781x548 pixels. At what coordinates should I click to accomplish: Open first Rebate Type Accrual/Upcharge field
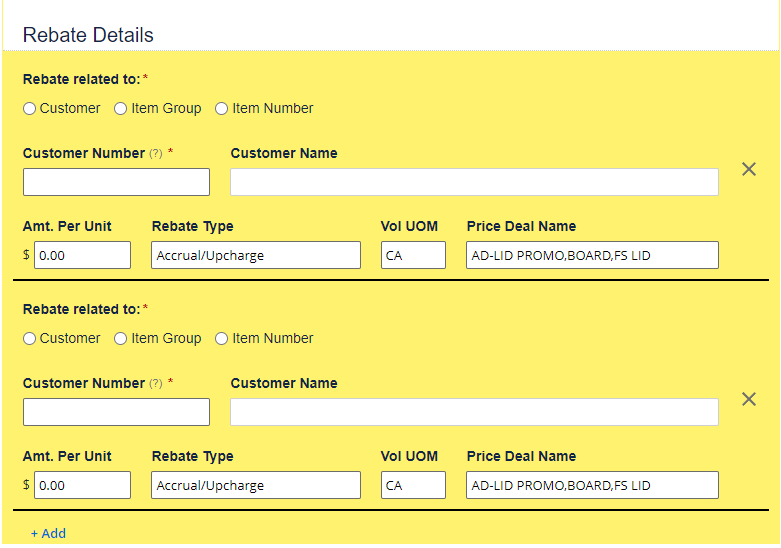256,255
